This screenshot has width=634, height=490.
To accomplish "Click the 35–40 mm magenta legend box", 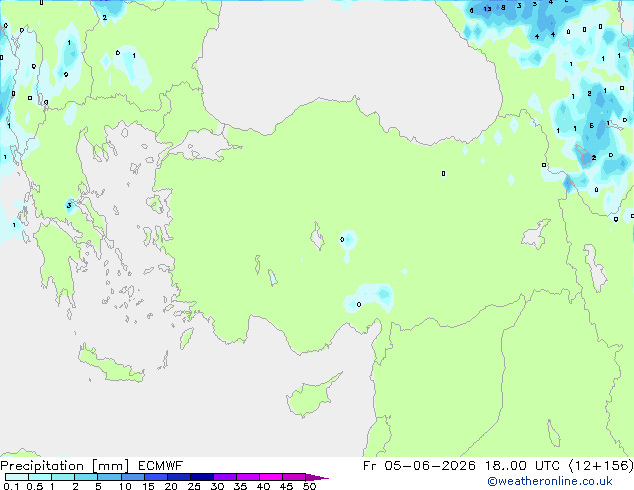I will click(x=247, y=477).
